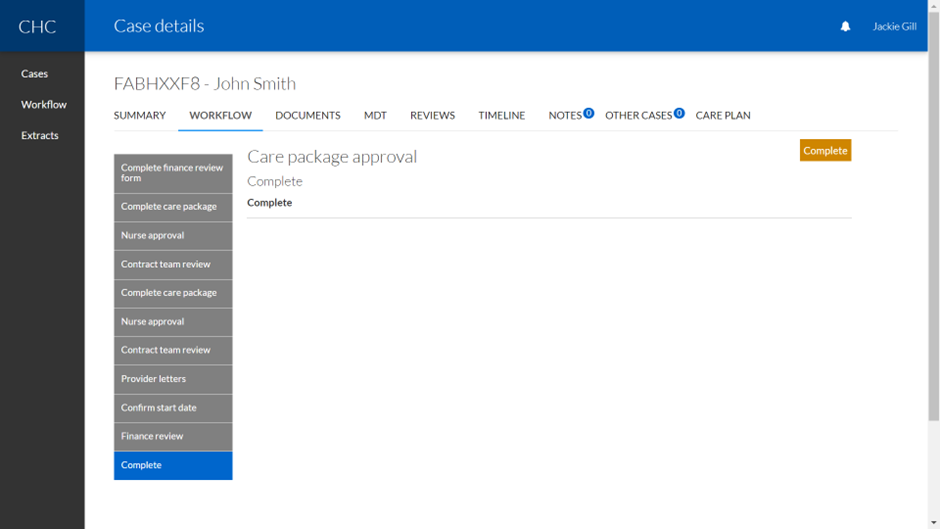Screen dimensions: 940x529
Task: Open the MDT tab
Action: point(375,116)
